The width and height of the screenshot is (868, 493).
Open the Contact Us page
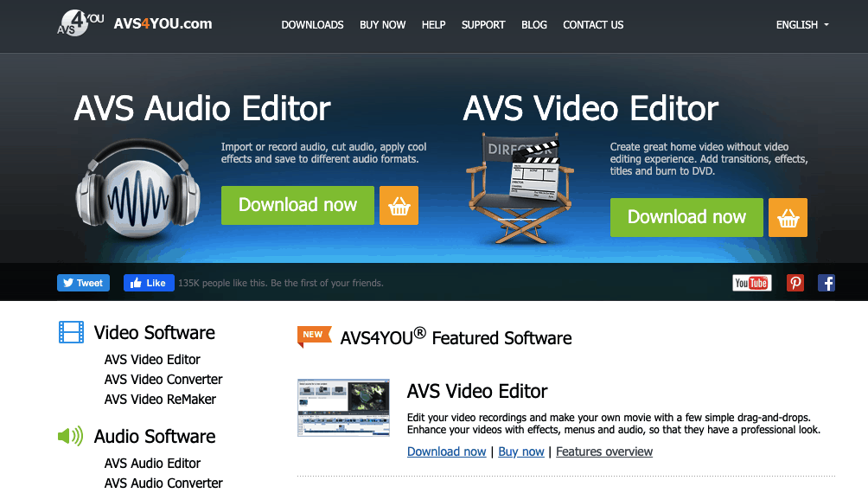593,25
